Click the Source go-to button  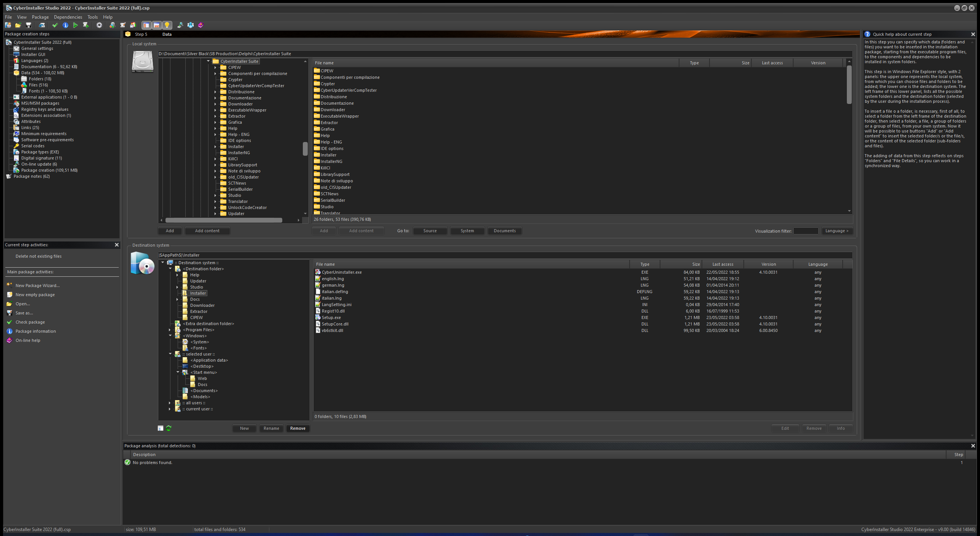(x=430, y=231)
